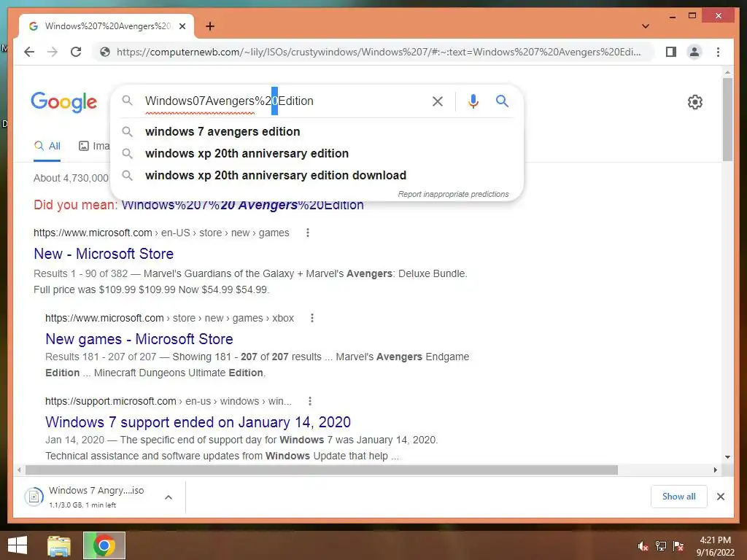The height and width of the screenshot is (560, 747).
Task: Open options dots for microsoft.com en-US result
Action: pyautogui.click(x=308, y=233)
